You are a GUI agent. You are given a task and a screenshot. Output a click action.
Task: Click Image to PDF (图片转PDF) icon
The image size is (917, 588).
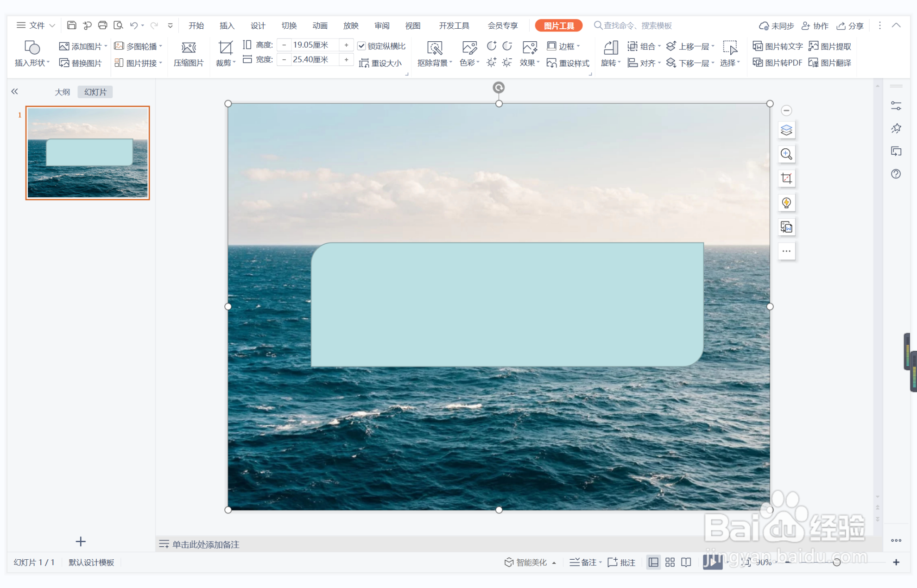[777, 63]
